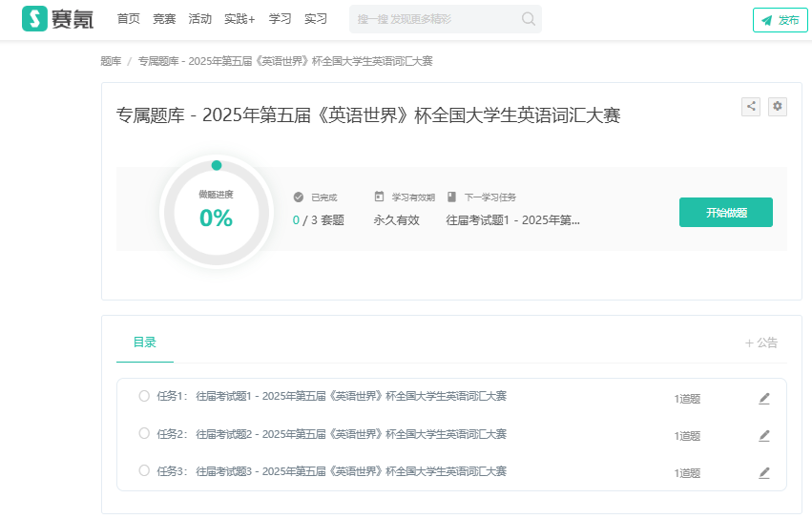Screen dimensions: 812x519
Task: Open the settings gear icon
Action: pyautogui.click(x=778, y=106)
